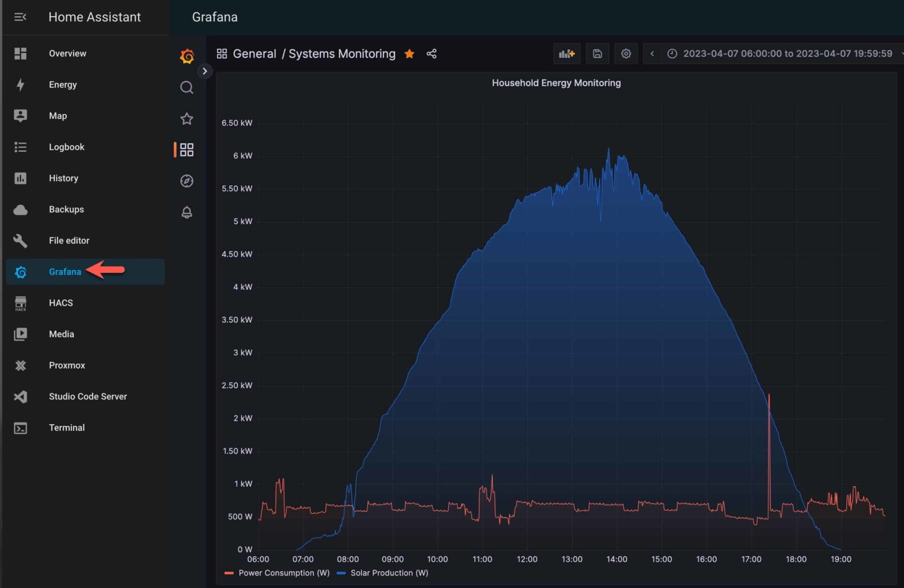Share the dashboard via share icon

tap(431, 53)
